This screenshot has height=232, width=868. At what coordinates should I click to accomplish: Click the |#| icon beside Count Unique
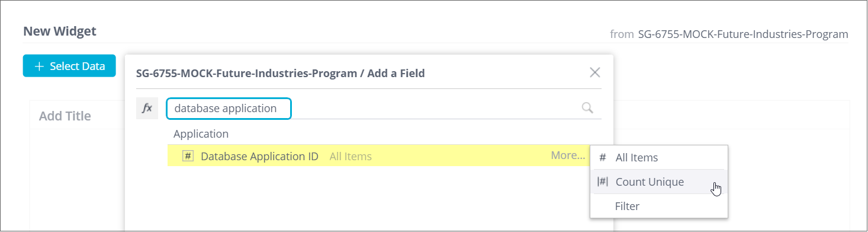(603, 182)
